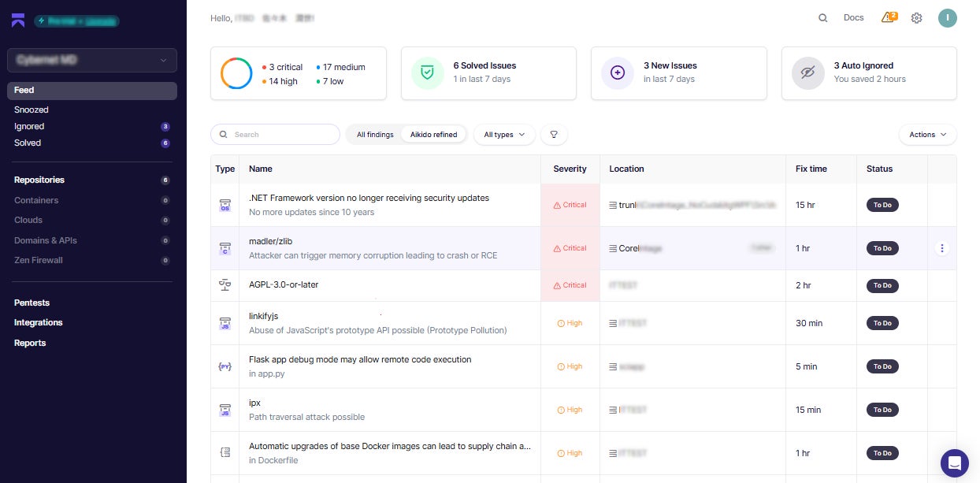Open the notifications alert icon

(x=889, y=17)
